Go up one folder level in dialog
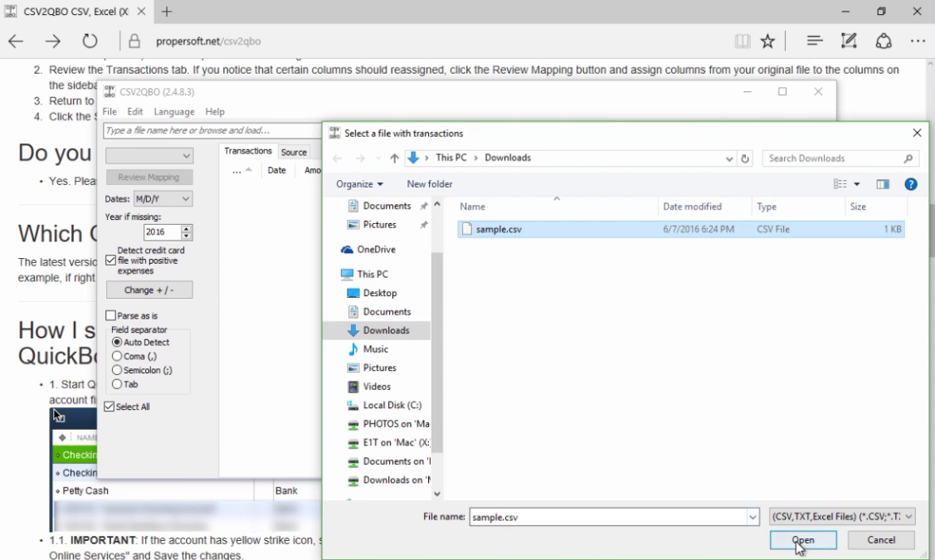Image resolution: width=935 pixels, height=560 pixels. click(x=394, y=158)
